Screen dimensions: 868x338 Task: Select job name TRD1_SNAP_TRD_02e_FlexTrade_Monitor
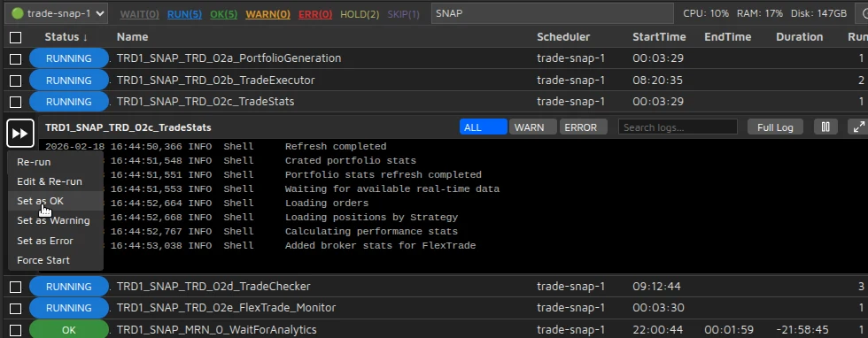227,308
